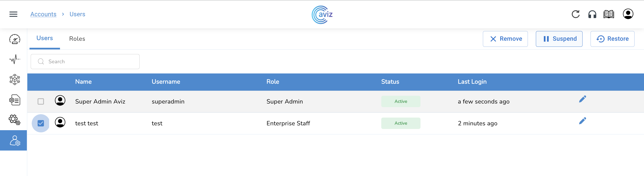Screen dimensions: 644x176
Task: Select the Users tab
Action: pos(45,38)
